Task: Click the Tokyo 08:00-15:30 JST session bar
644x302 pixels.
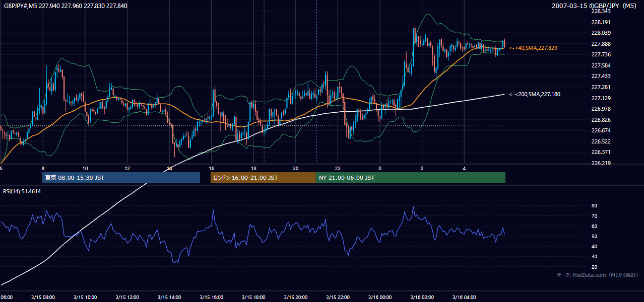Action: 121,178
